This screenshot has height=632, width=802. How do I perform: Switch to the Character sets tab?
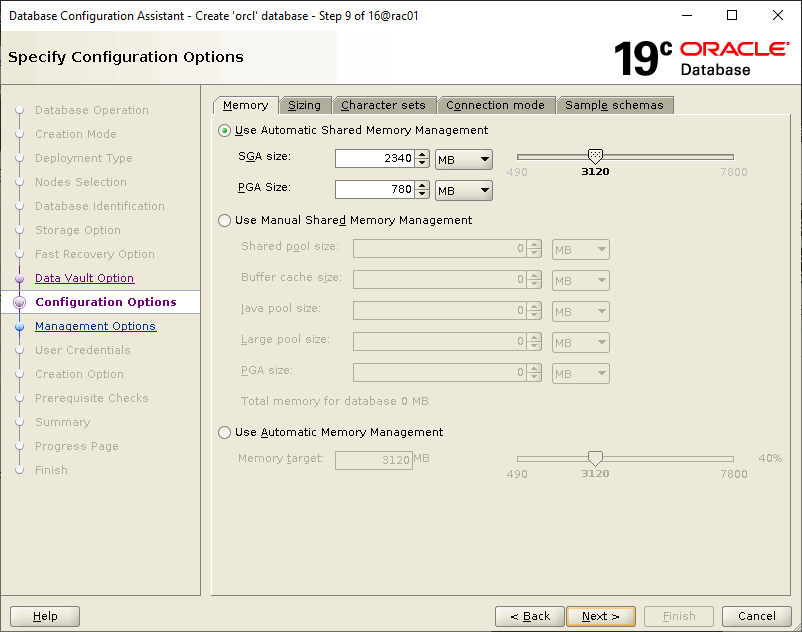coord(383,105)
